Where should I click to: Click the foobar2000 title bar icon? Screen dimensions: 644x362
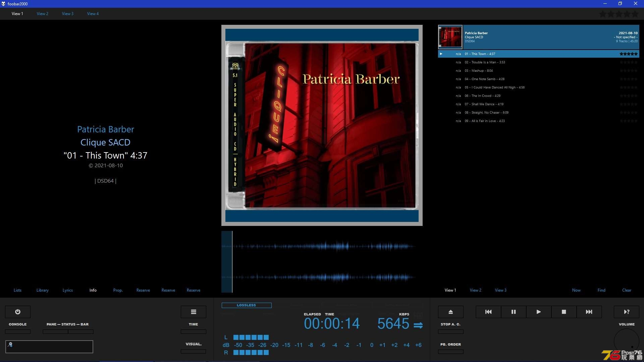(3, 4)
